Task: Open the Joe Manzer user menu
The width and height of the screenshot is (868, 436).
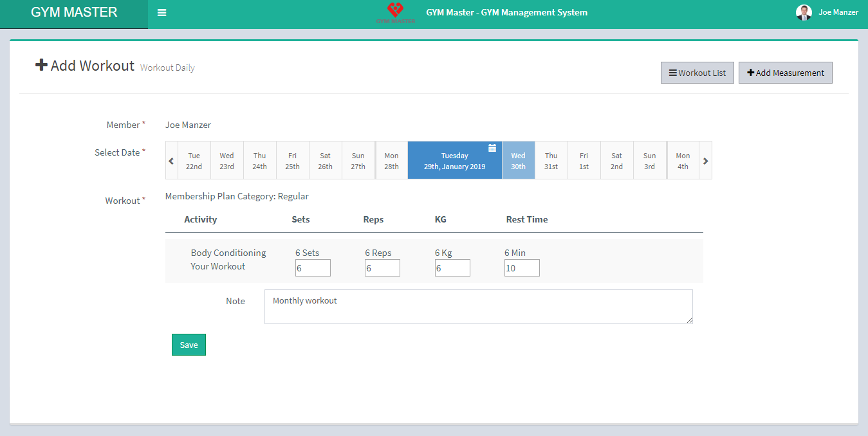Action: [838, 12]
